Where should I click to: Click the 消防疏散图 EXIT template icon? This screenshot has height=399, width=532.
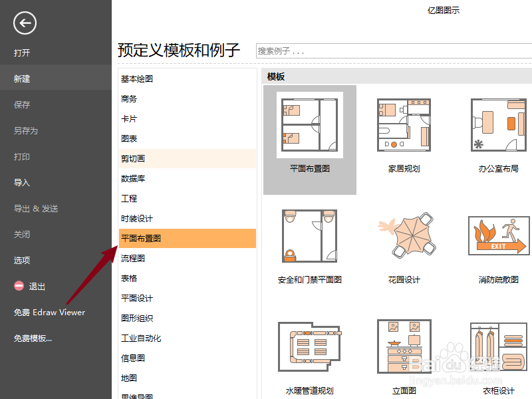(x=498, y=236)
